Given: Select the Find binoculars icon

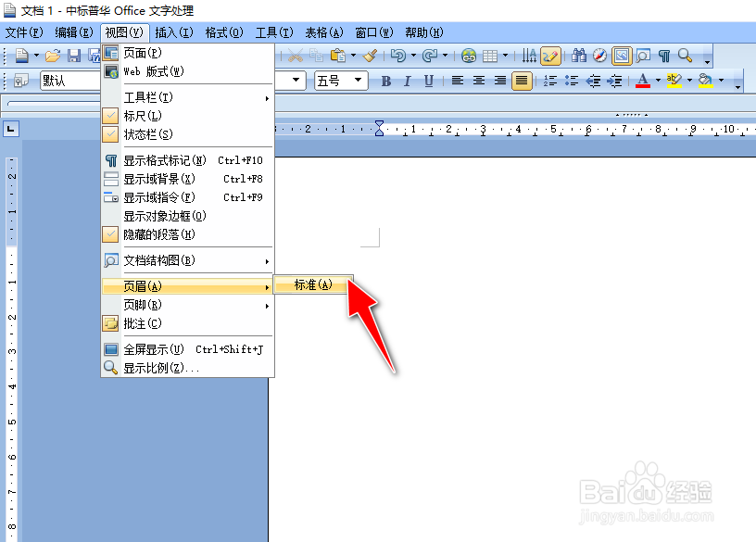Looking at the screenshot, I should tap(578, 56).
